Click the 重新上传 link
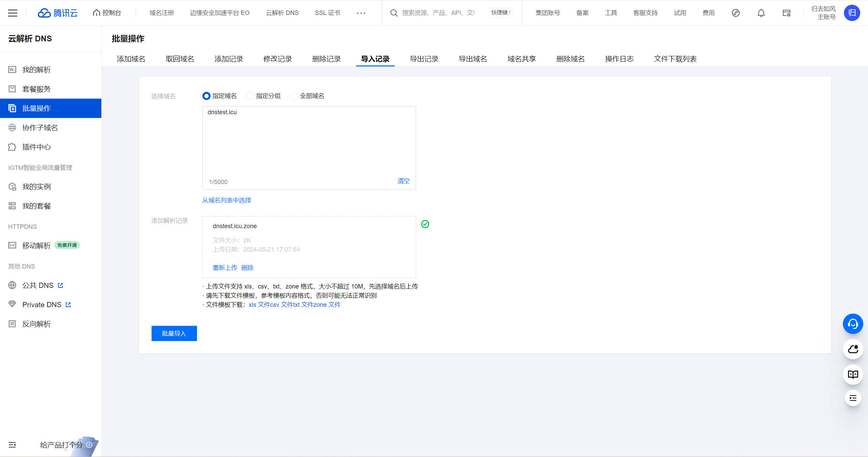868x457 pixels. [x=225, y=268]
